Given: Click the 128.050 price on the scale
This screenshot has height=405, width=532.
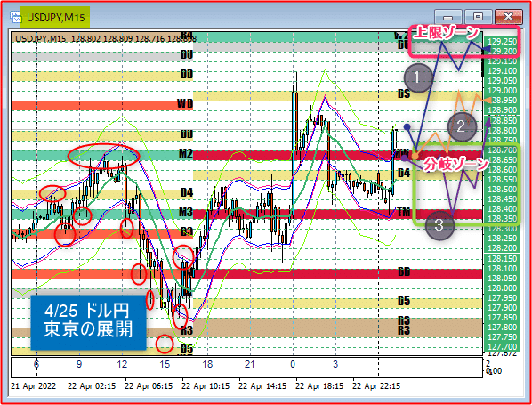Looking at the screenshot, I should [x=503, y=279].
